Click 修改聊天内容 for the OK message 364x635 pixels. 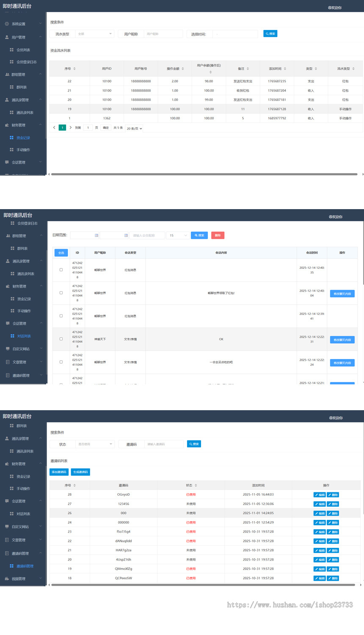342,340
